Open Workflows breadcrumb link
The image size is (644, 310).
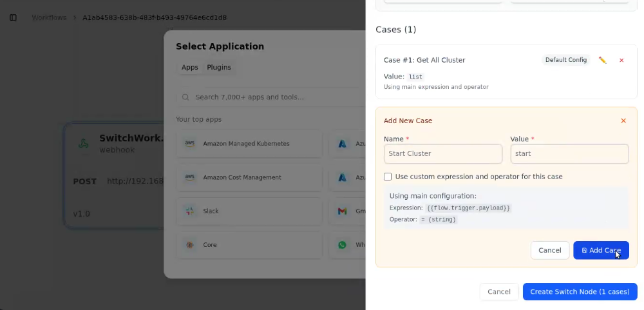(x=49, y=17)
